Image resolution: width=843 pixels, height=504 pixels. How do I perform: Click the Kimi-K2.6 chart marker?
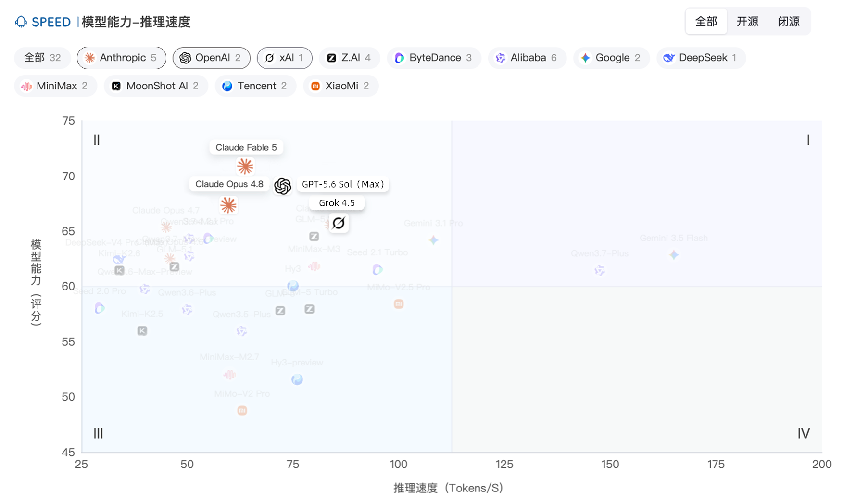(119, 270)
